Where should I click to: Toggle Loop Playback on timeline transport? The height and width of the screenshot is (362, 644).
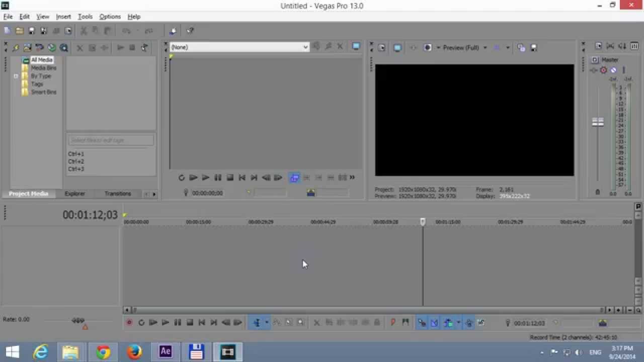141,323
